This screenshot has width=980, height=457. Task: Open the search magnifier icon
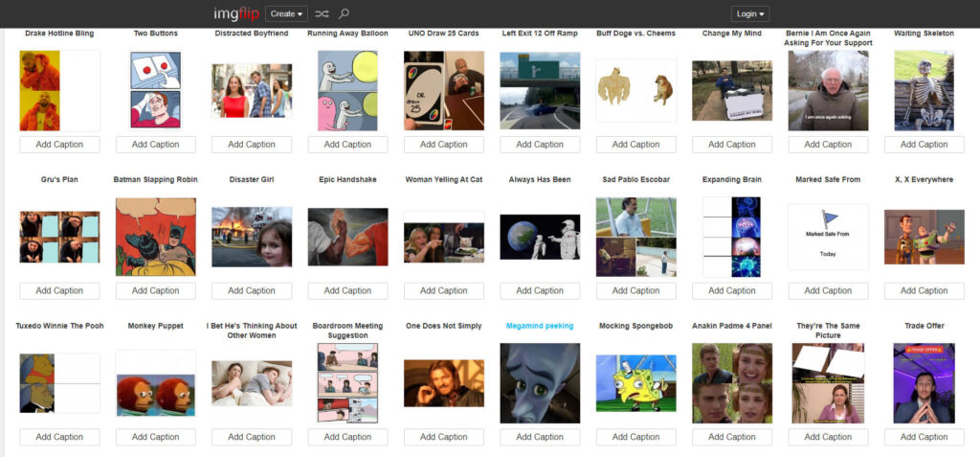(x=344, y=13)
